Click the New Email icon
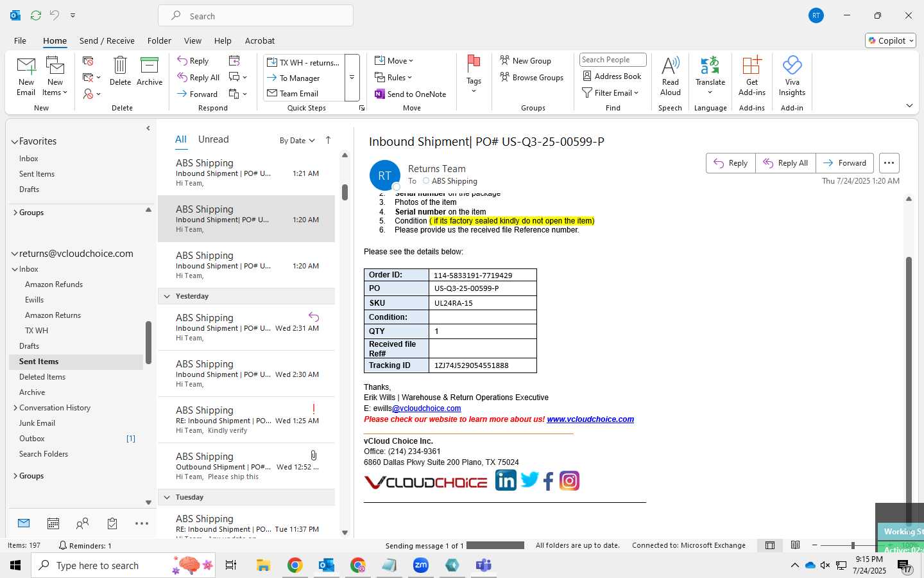 pos(26,76)
